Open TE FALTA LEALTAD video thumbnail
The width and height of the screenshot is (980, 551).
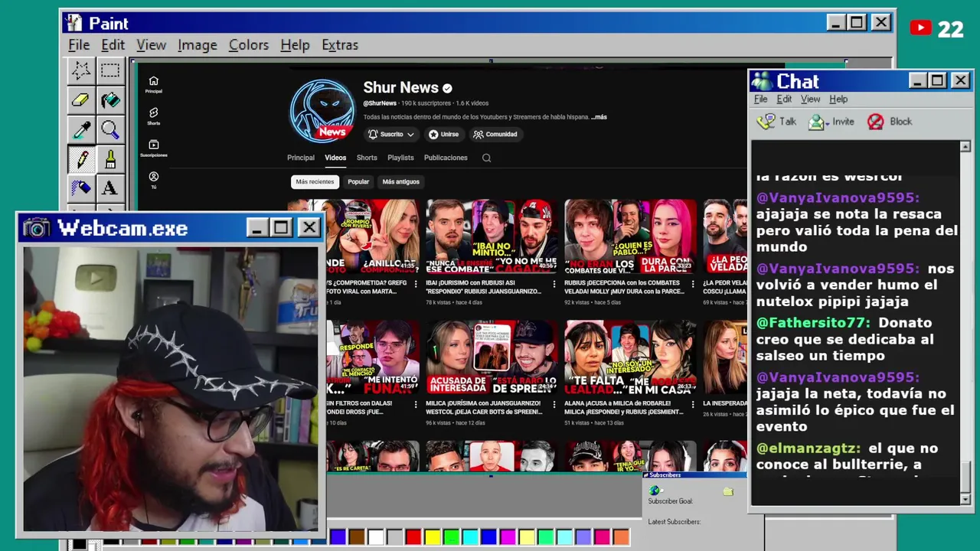[x=631, y=357]
